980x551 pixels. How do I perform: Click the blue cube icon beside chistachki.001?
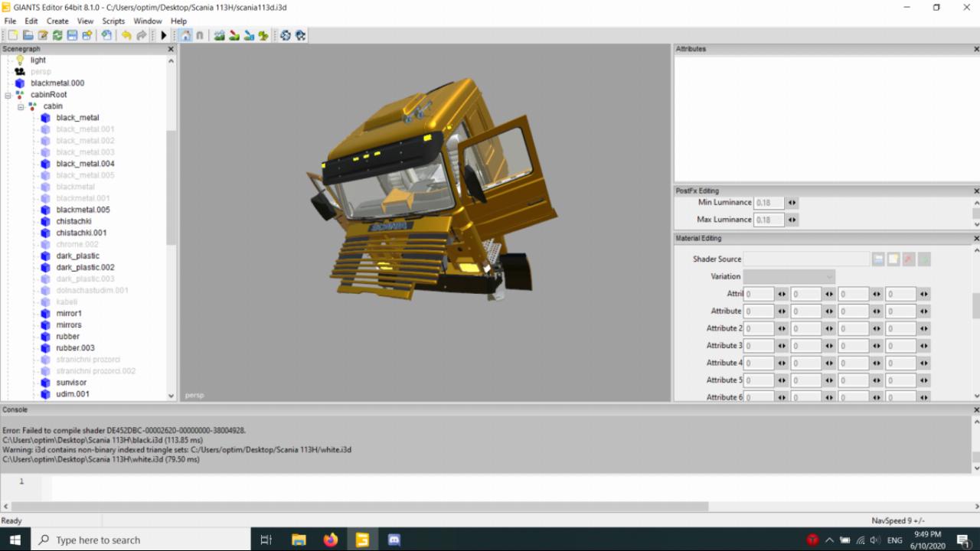coord(45,233)
